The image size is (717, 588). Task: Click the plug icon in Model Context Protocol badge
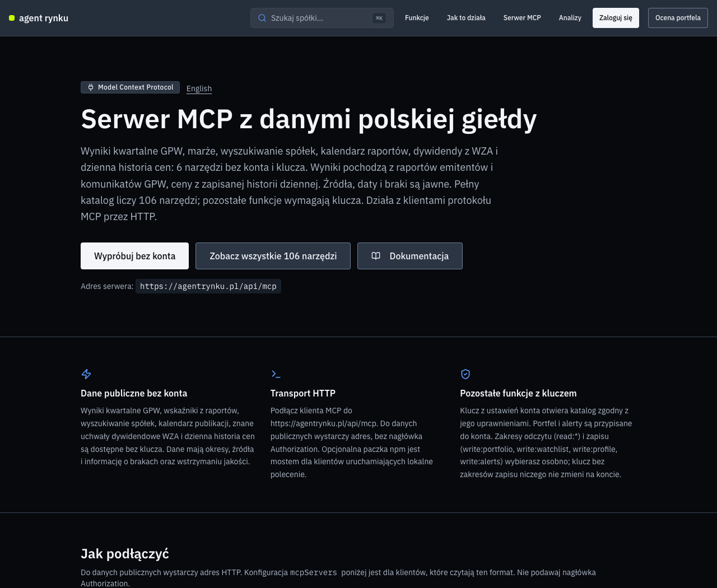[91, 87]
